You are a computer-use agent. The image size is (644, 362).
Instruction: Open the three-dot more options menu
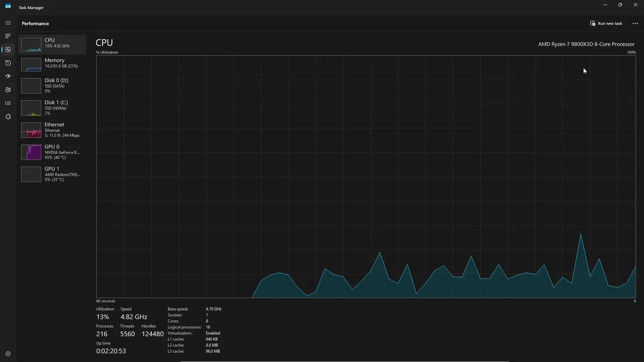tap(635, 24)
